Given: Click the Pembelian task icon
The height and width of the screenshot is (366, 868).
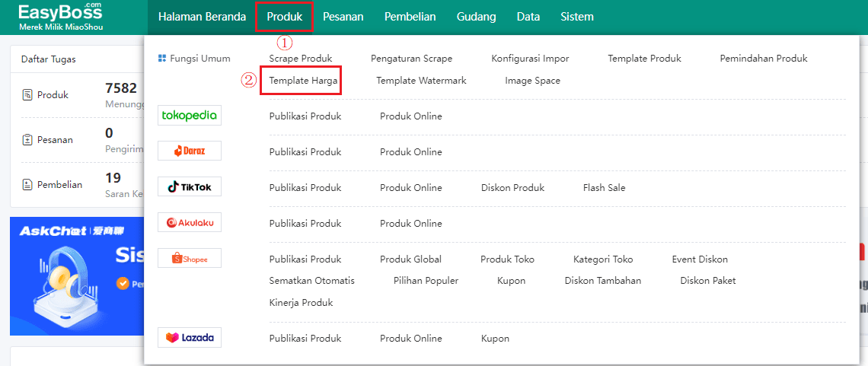Looking at the screenshot, I should [27, 185].
